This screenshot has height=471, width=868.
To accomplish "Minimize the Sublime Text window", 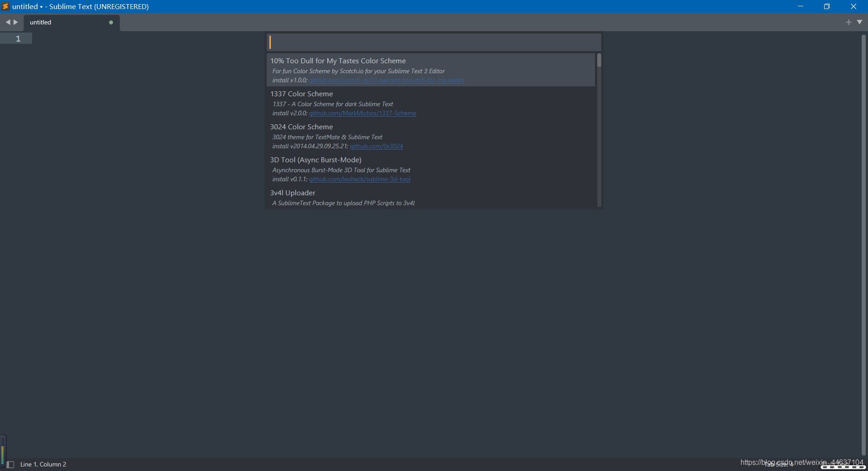I will point(801,6).
